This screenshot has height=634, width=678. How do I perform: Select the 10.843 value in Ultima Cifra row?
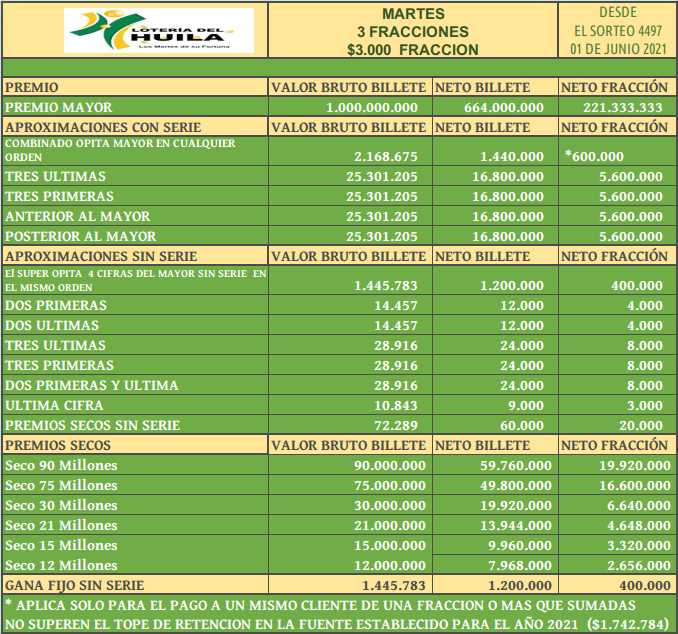click(x=396, y=405)
